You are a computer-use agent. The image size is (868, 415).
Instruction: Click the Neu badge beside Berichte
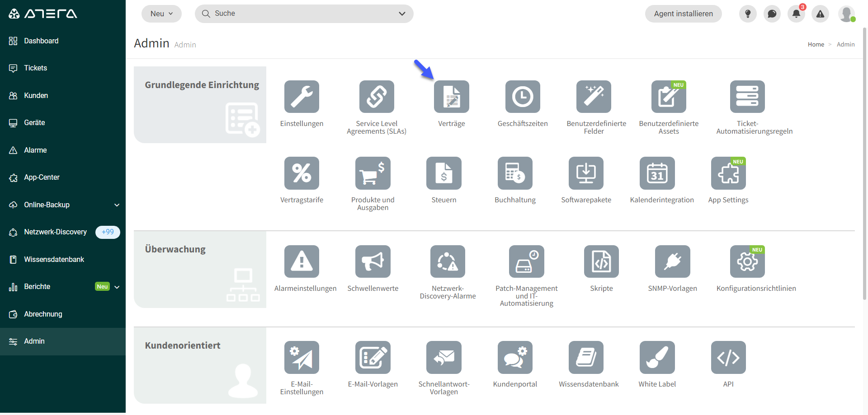click(x=103, y=287)
